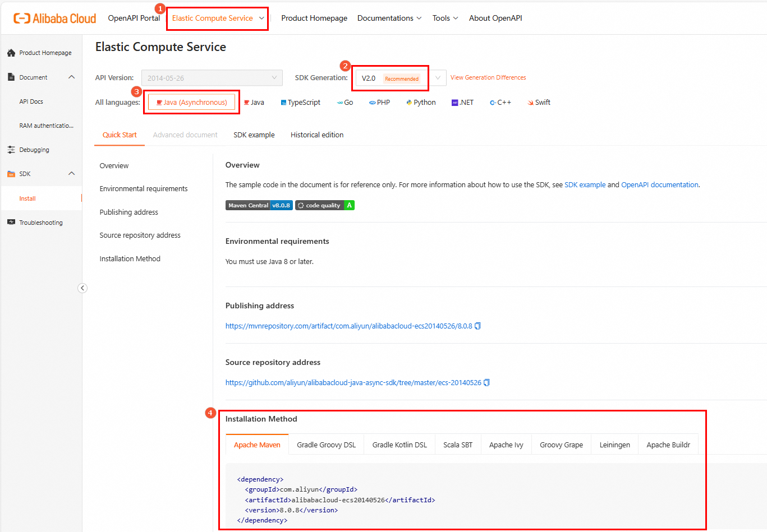
Task: Switch to the Historical edition tab
Action: click(x=317, y=135)
